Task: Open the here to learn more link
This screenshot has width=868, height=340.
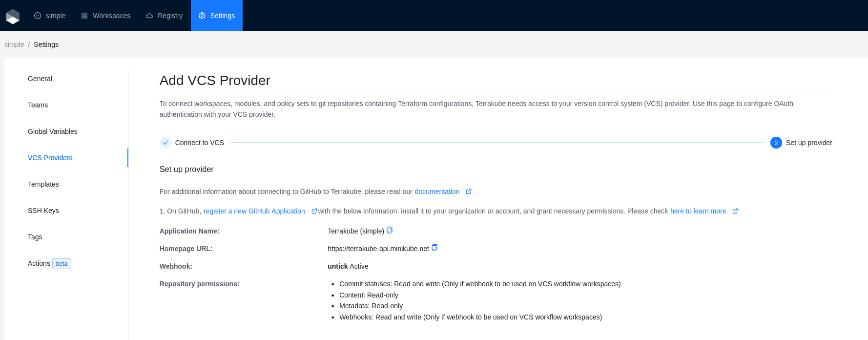Action: click(699, 211)
